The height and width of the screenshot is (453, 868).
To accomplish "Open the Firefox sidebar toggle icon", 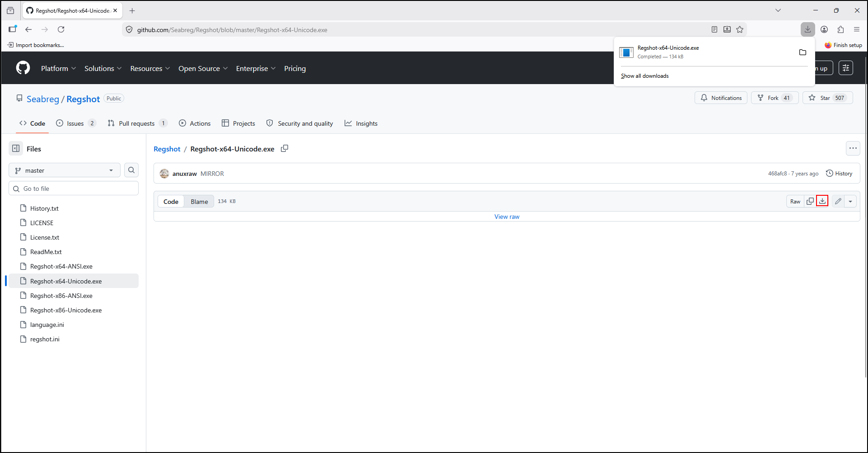I will pyautogui.click(x=12, y=29).
